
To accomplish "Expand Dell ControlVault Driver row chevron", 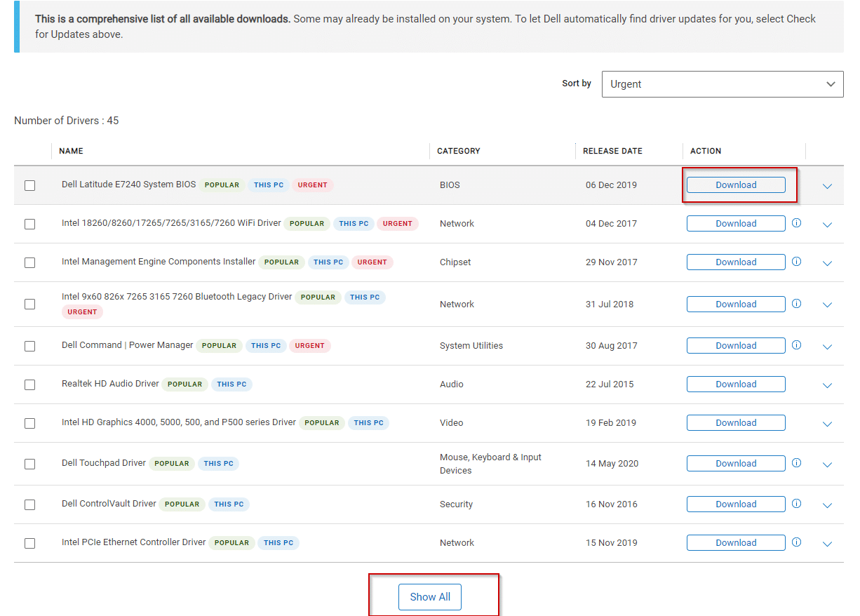I will [x=827, y=505].
